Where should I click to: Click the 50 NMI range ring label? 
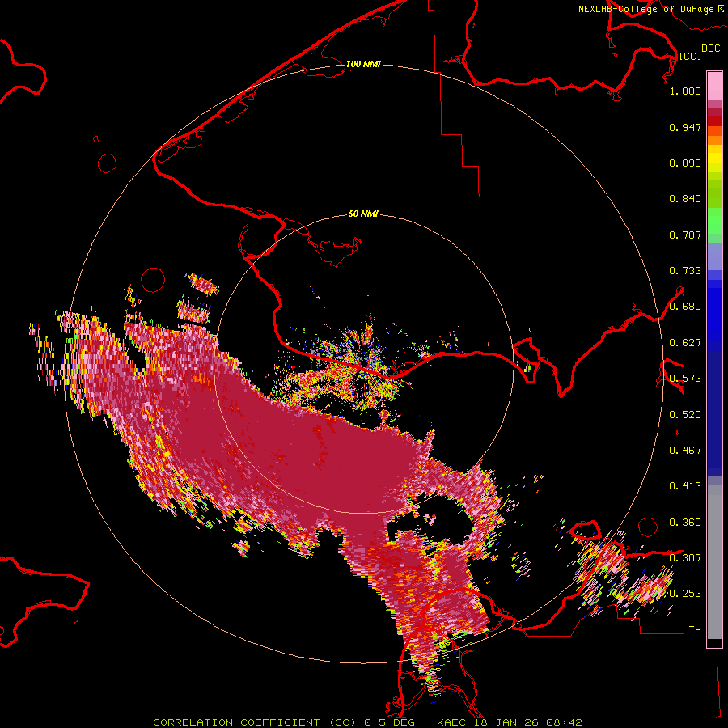click(x=363, y=214)
